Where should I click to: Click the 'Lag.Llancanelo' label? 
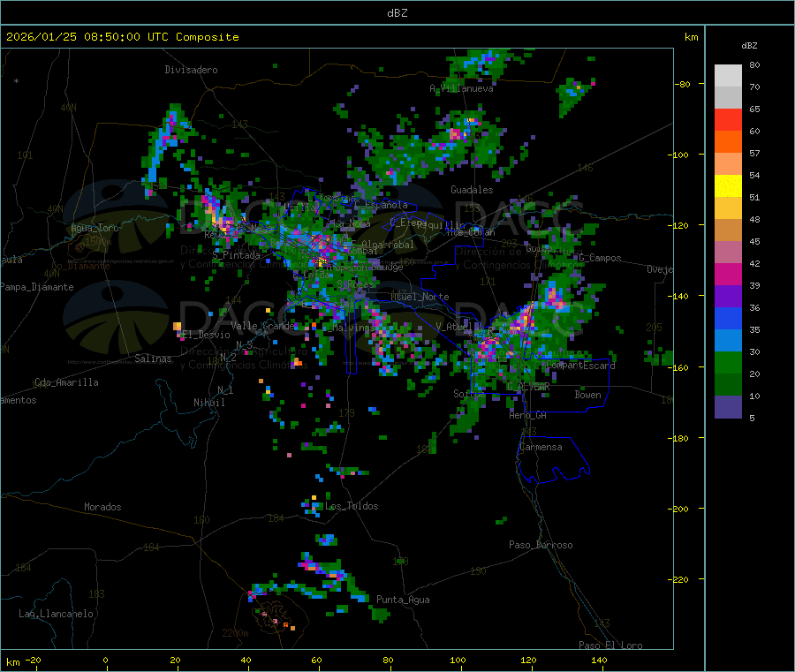[x=57, y=614]
